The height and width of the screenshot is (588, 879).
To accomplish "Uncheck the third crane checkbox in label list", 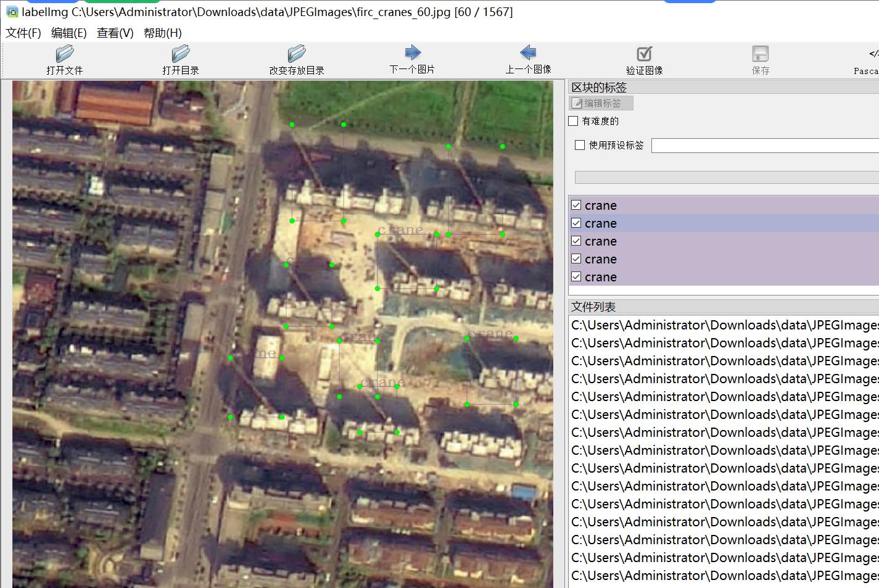I will tap(576, 241).
